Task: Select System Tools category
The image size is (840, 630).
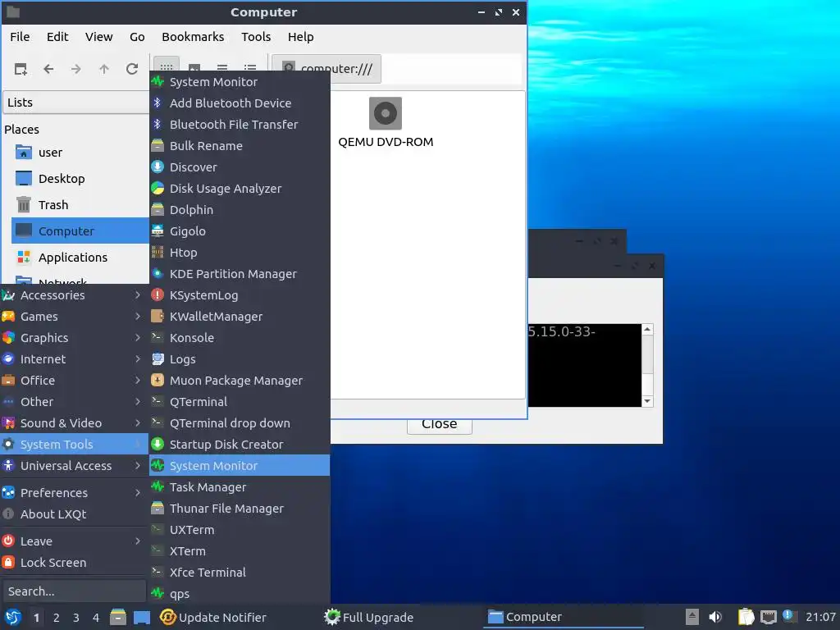Action: [x=74, y=445]
